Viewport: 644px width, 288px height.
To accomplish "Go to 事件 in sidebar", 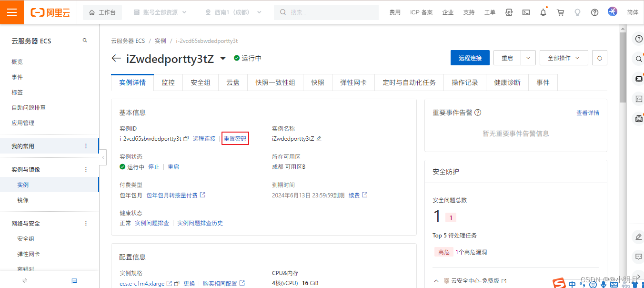I will pos(17,77).
